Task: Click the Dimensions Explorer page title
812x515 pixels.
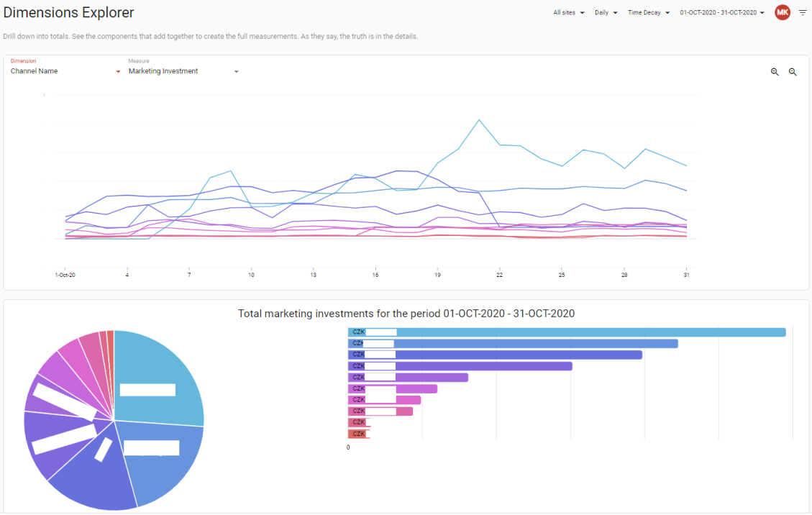Action: [68, 12]
